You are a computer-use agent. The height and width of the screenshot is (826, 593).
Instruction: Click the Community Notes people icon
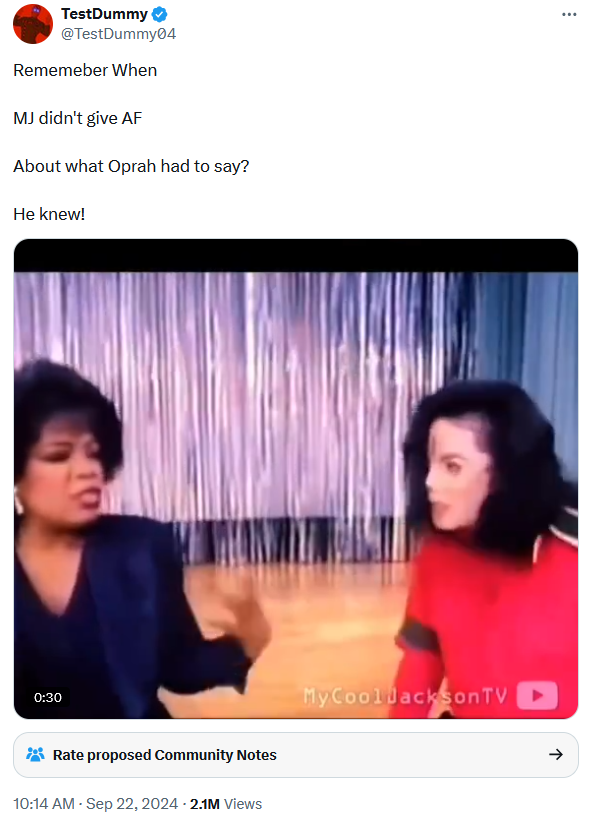(35, 754)
